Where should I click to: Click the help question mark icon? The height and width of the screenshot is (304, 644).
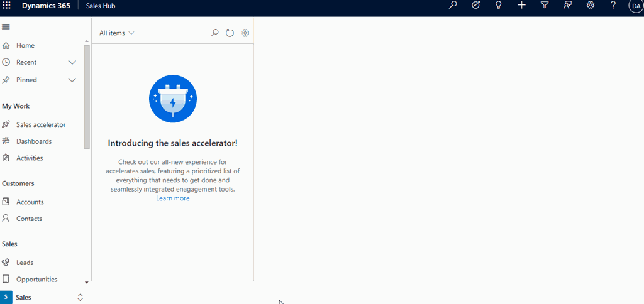pyautogui.click(x=613, y=6)
